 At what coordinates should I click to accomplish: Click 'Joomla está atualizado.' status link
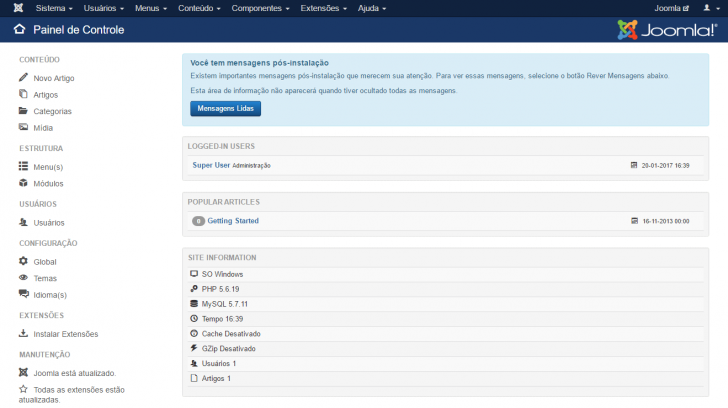point(74,373)
